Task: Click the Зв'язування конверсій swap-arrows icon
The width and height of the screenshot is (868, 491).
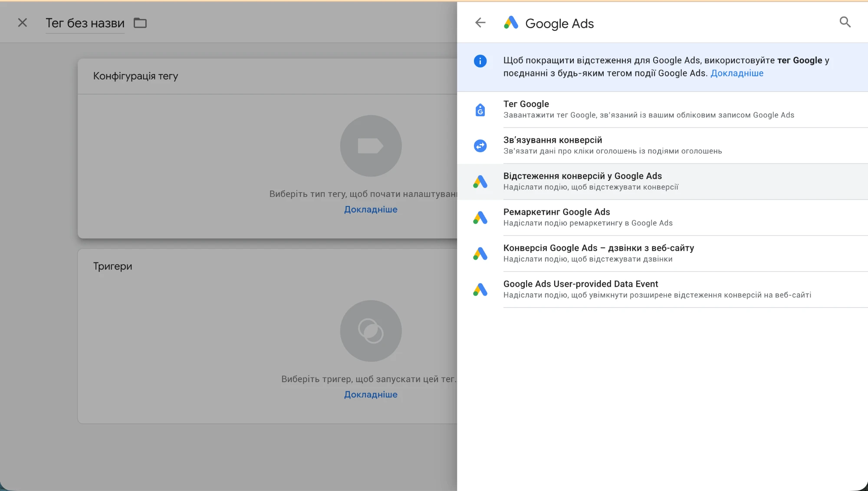Action: [x=480, y=146]
